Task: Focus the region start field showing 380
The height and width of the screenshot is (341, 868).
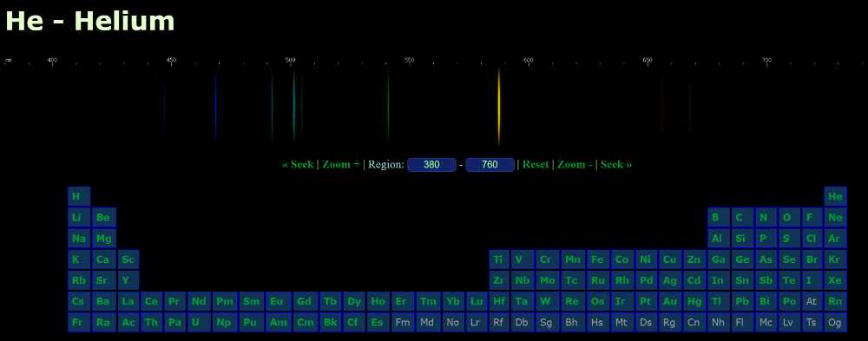Action: pos(431,164)
